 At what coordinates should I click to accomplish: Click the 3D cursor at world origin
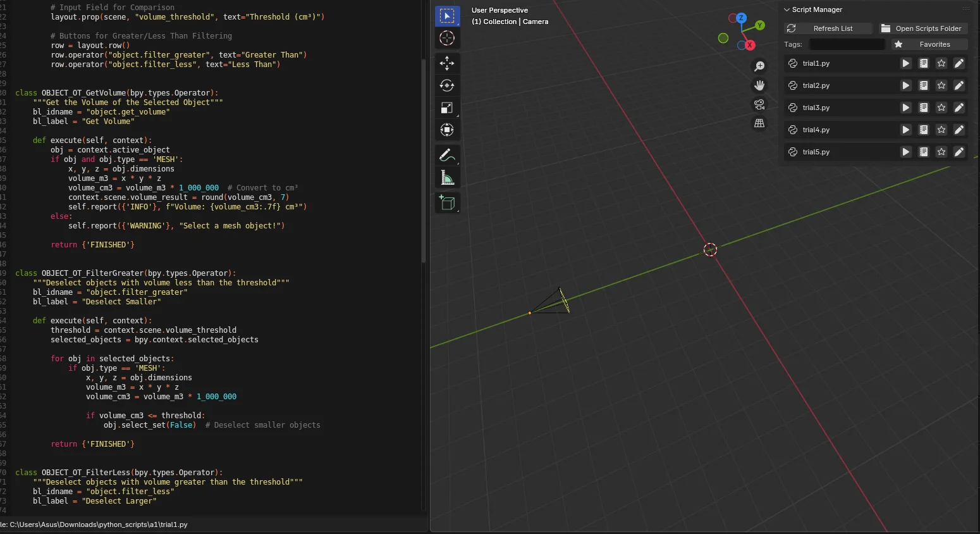pos(710,250)
